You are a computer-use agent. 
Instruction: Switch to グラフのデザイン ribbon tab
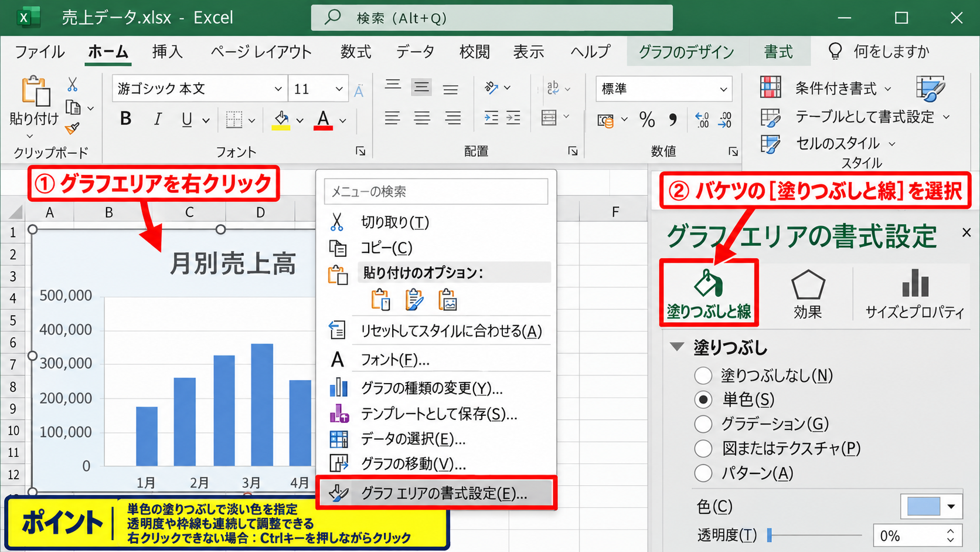tap(686, 52)
